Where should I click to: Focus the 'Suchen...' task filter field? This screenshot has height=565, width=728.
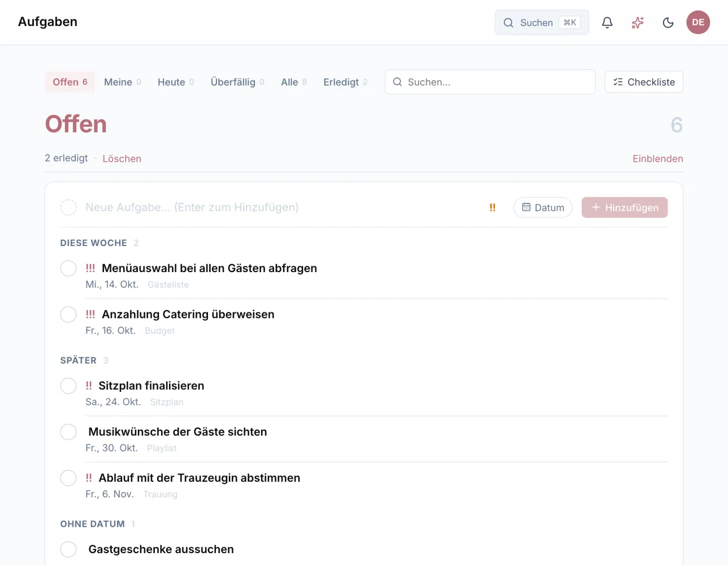490,82
